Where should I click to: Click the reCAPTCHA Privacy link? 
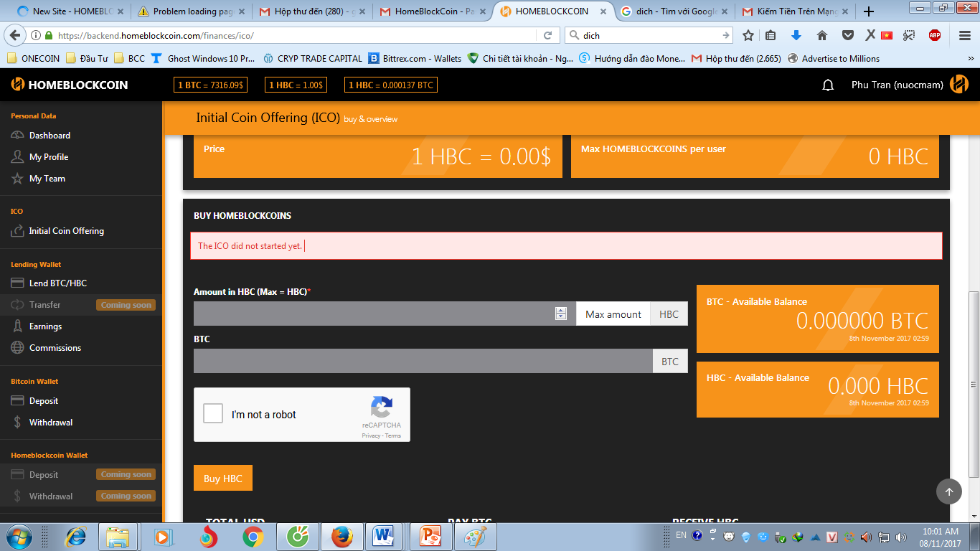click(x=371, y=435)
